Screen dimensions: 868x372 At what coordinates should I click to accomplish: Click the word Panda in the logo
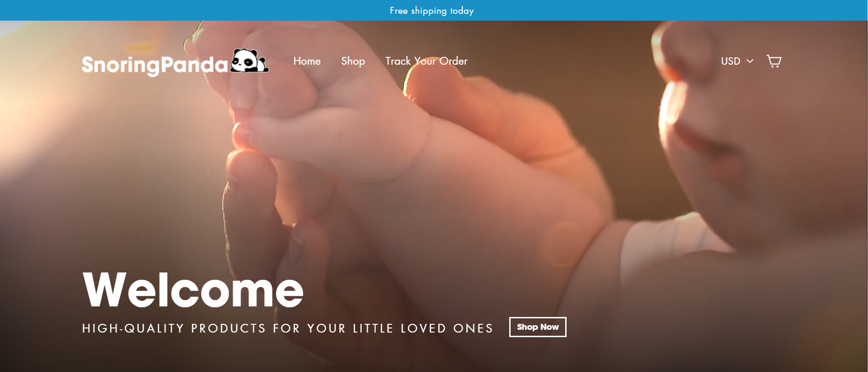click(194, 65)
